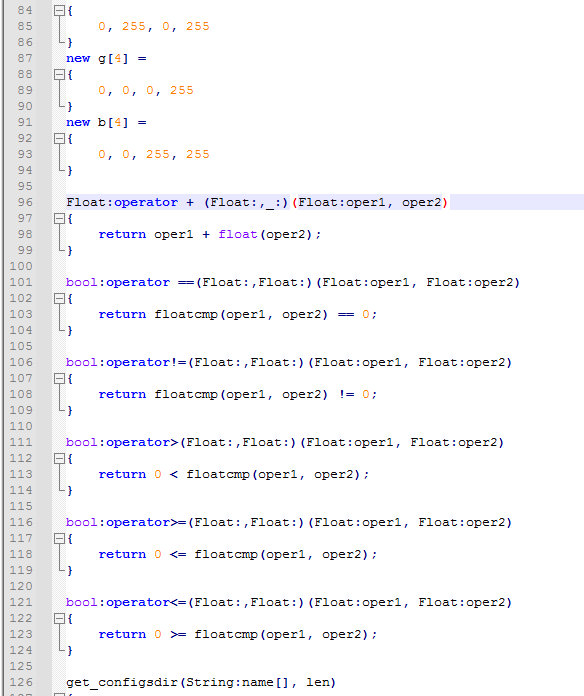Image resolution: width=584 pixels, height=696 pixels.
Task: Click 'bool:operator>(' definition on line 111
Action: point(285,443)
